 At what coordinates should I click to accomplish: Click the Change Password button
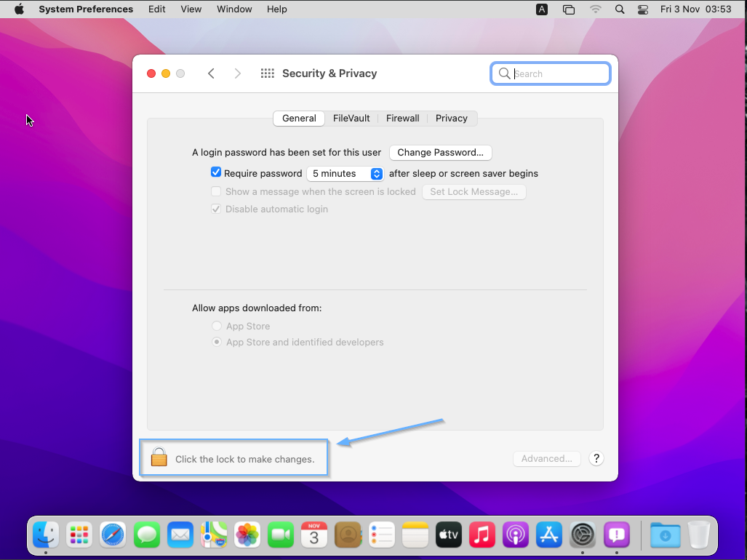click(441, 153)
